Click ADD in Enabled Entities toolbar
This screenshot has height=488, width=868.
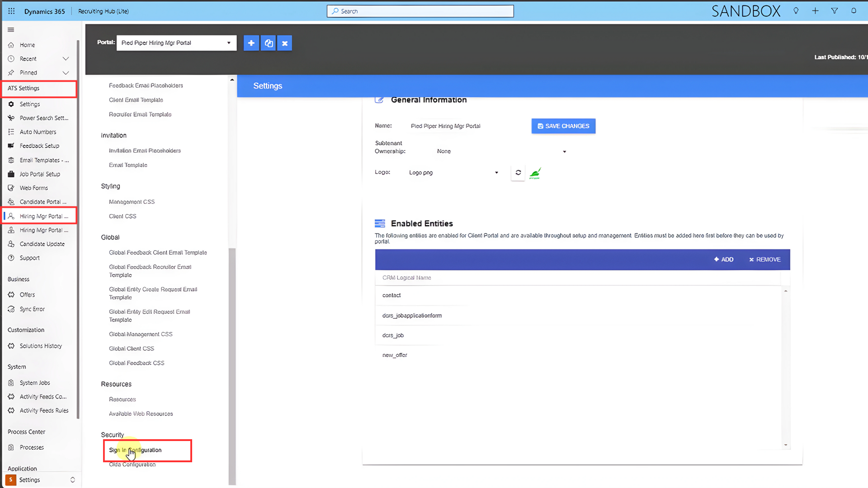[x=724, y=260]
